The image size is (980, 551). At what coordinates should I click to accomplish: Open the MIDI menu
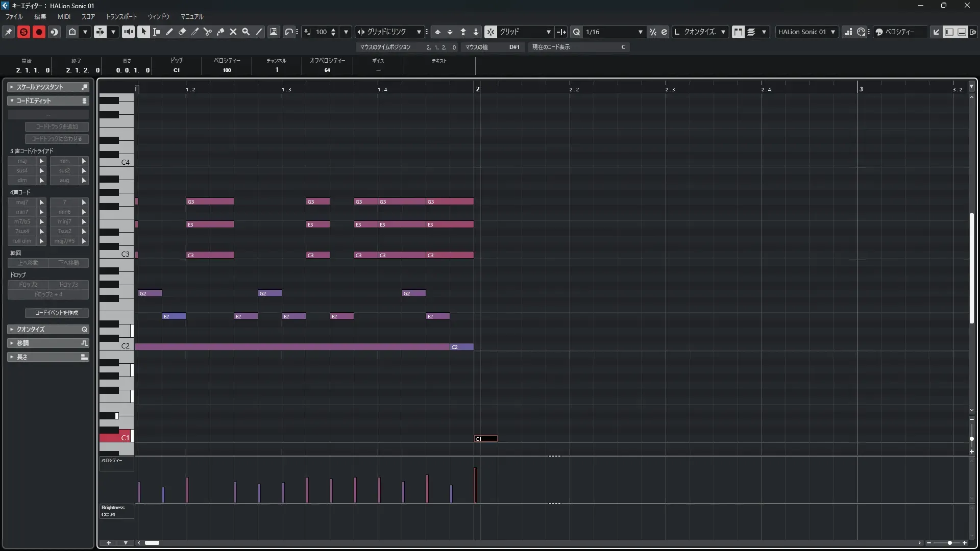(x=64, y=17)
